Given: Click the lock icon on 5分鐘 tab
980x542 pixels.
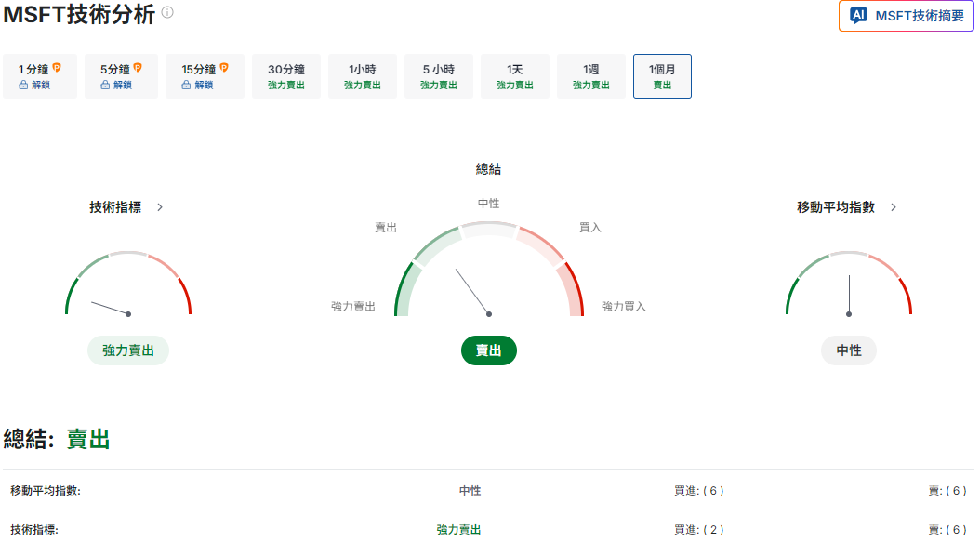Looking at the screenshot, I should coord(105,86).
